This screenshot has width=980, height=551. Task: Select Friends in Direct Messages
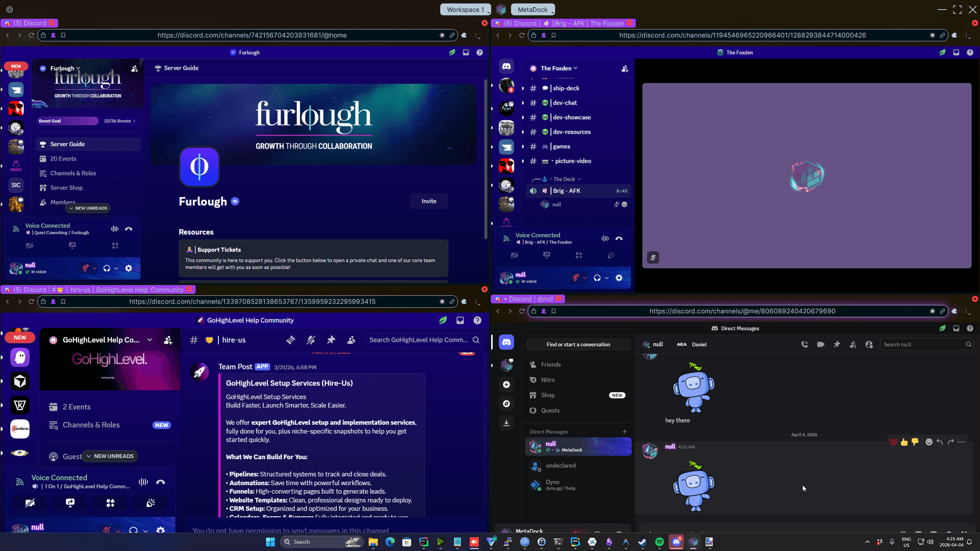tap(578, 365)
